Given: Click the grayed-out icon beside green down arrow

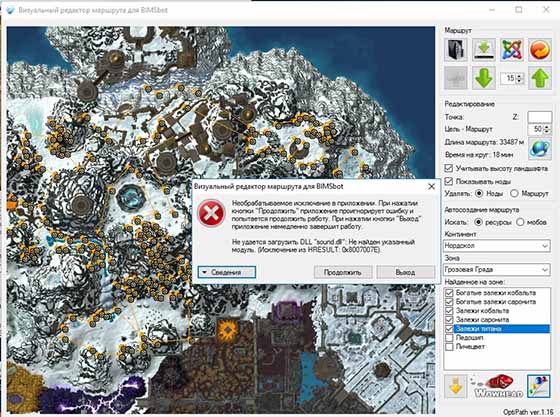Looking at the screenshot, I should 455,77.
